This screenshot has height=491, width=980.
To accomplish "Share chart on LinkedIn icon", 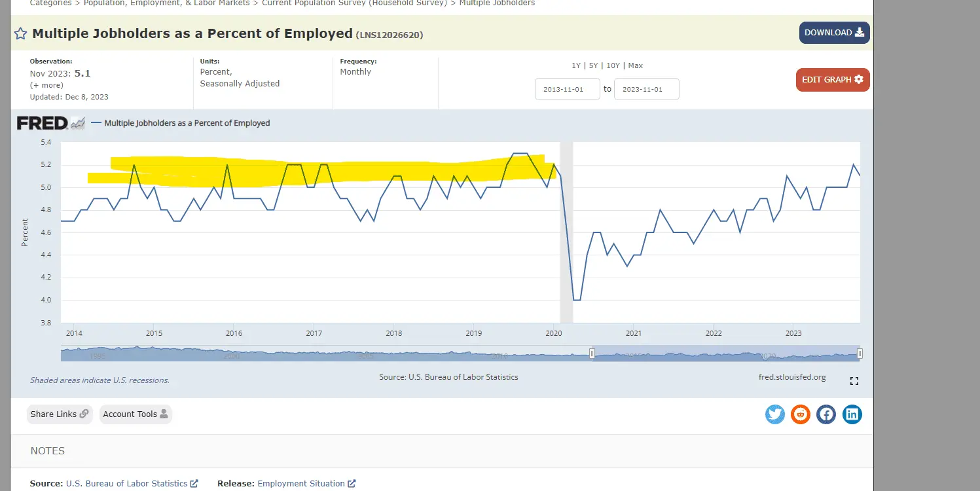I will [852, 414].
